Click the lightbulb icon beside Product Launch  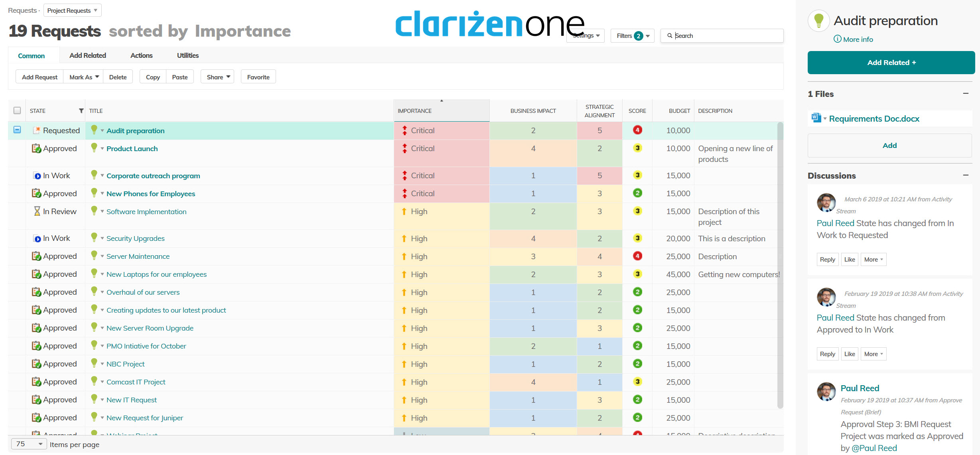tap(94, 148)
